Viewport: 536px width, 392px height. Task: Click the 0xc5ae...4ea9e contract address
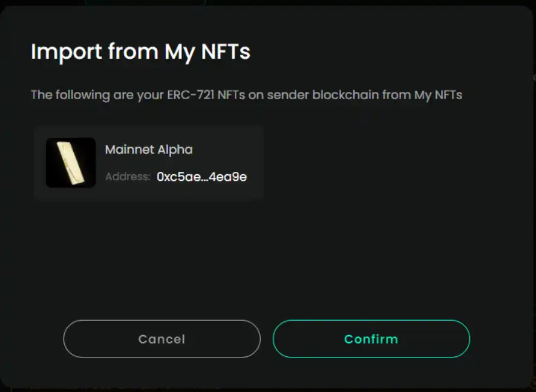[x=201, y=177]
